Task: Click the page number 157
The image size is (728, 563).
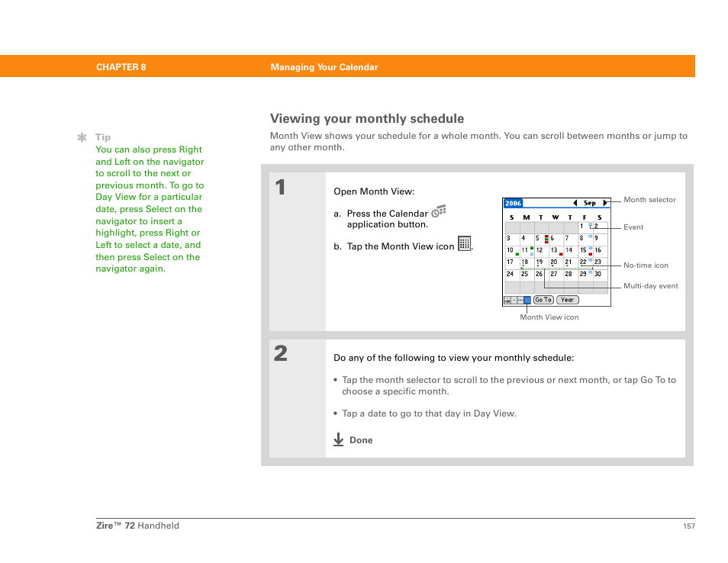Action: (689, 526)
